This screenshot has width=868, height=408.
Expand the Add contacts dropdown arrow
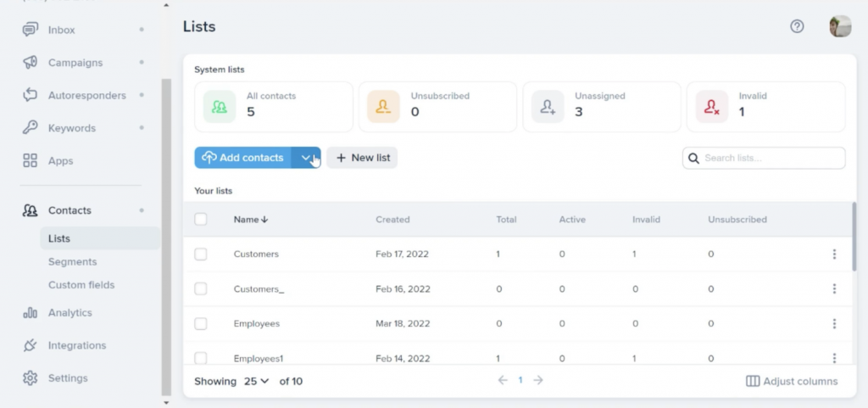pos(306,158)
